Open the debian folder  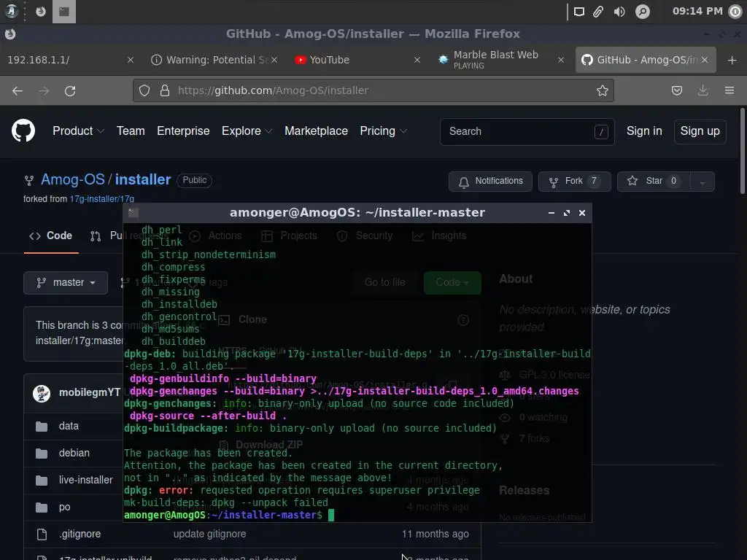coord(74,453)
